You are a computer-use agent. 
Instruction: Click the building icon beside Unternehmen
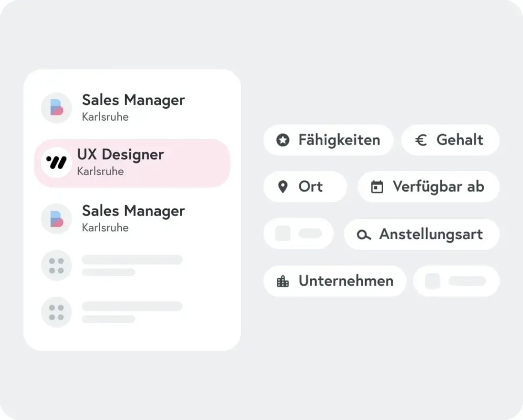tap(283, 281)
